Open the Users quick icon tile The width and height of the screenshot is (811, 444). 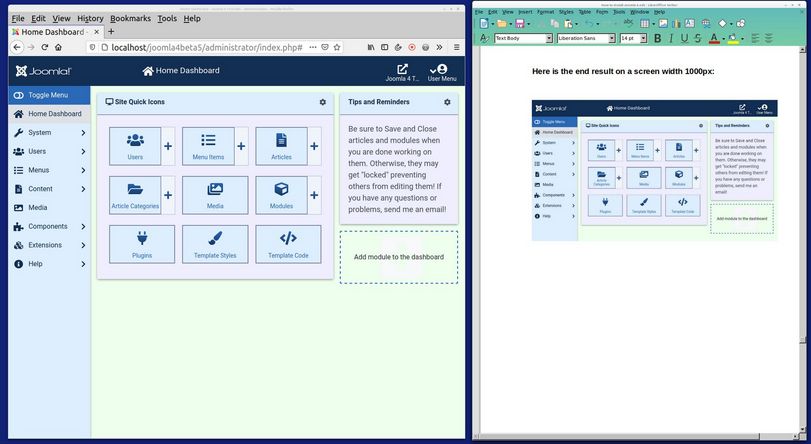click(x=134, y=146)
